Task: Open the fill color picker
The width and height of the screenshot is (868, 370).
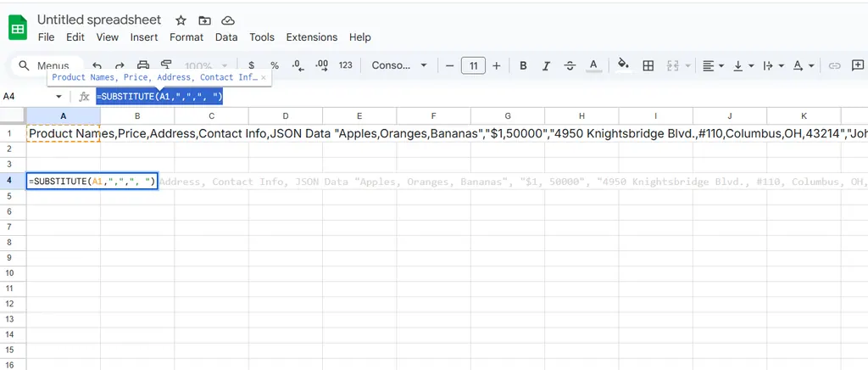Action: 624,65
